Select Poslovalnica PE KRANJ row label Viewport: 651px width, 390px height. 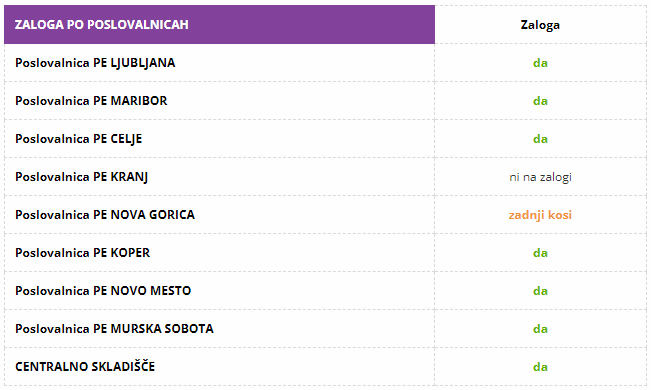coord(82,177)
